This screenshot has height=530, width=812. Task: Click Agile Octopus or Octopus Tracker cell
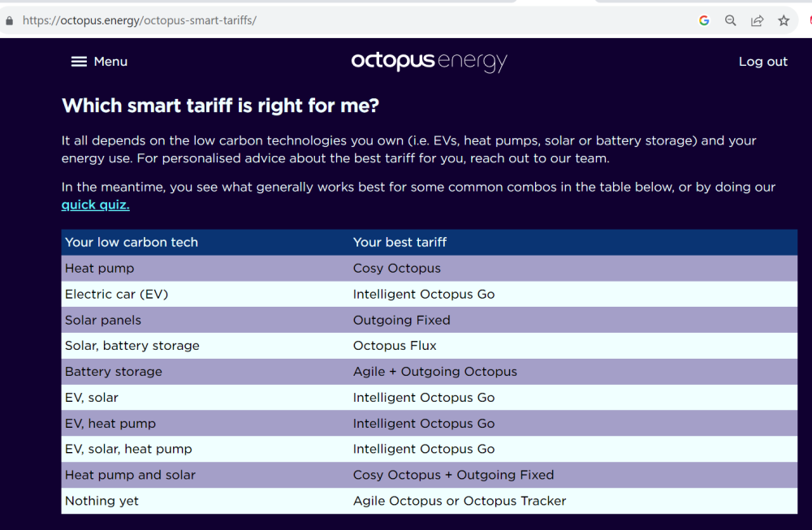point(460,501)
